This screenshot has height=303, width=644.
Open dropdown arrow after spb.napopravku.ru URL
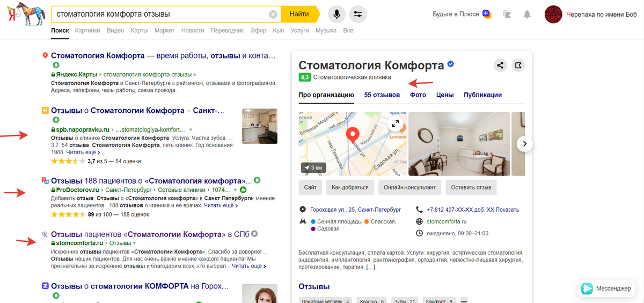191,130
